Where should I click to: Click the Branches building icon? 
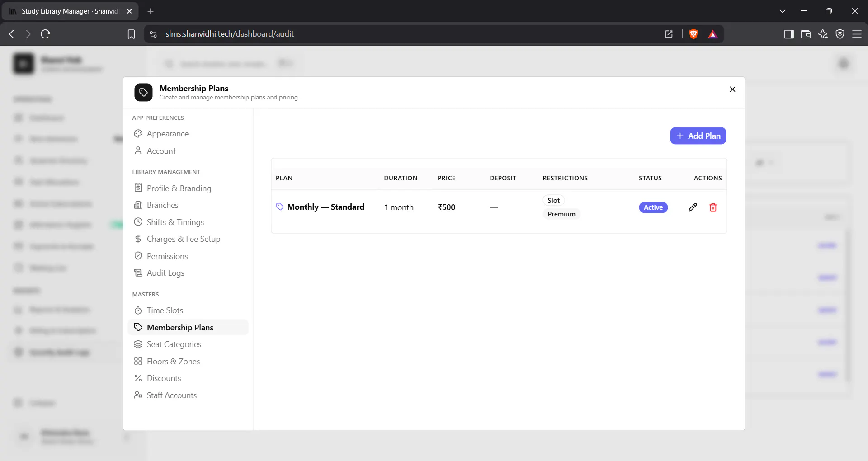[x=138, y=205]
